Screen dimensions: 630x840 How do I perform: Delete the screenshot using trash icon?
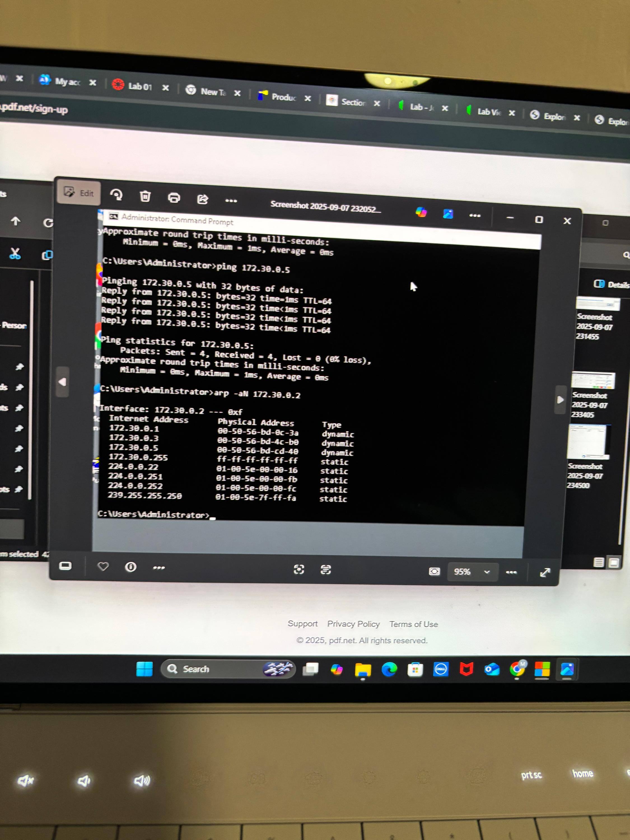pos(145,196)
